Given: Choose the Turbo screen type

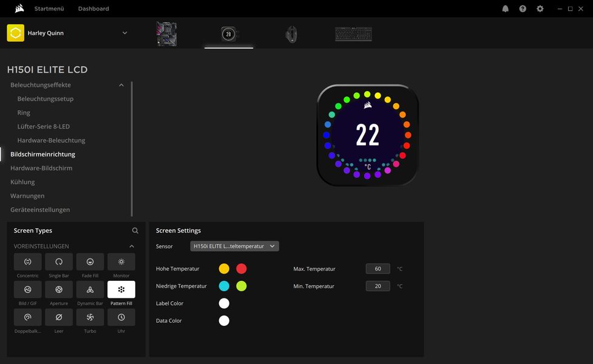Looking at the screenshot, I should pyautogui.click(x=90, y=317).
